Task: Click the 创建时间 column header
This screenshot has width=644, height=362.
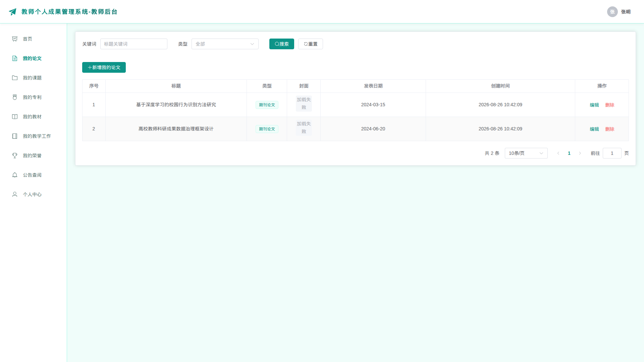Action: (500, 86)
